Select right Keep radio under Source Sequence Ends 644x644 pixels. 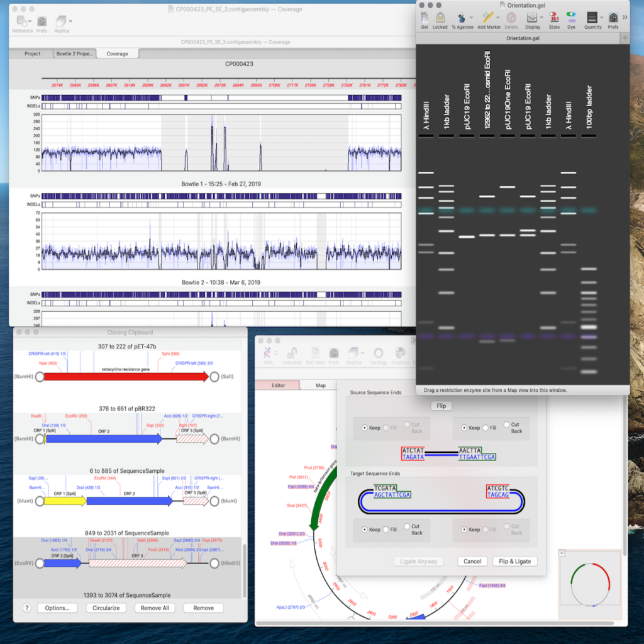click(x=464, y=428)
